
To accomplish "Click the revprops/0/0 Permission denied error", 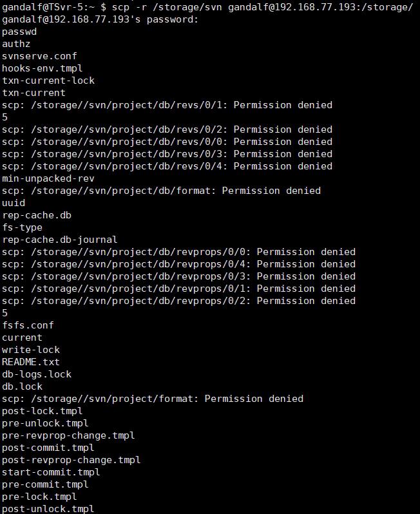I will pos(178,252).
